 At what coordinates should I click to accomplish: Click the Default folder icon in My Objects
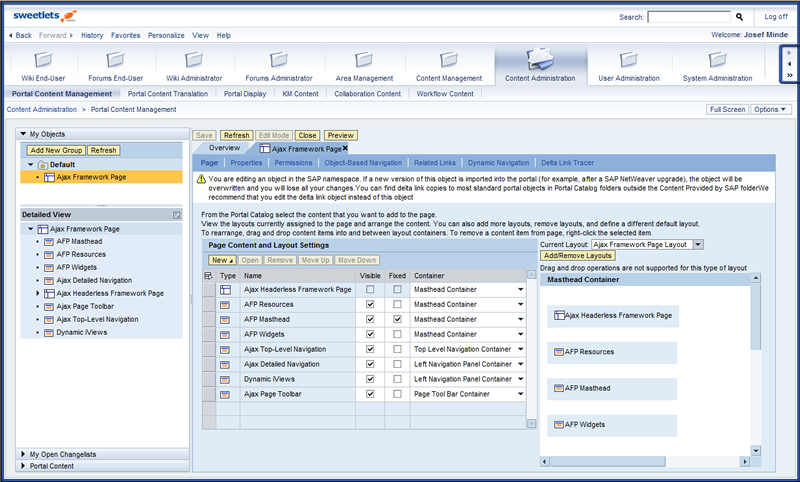(43, 165)
